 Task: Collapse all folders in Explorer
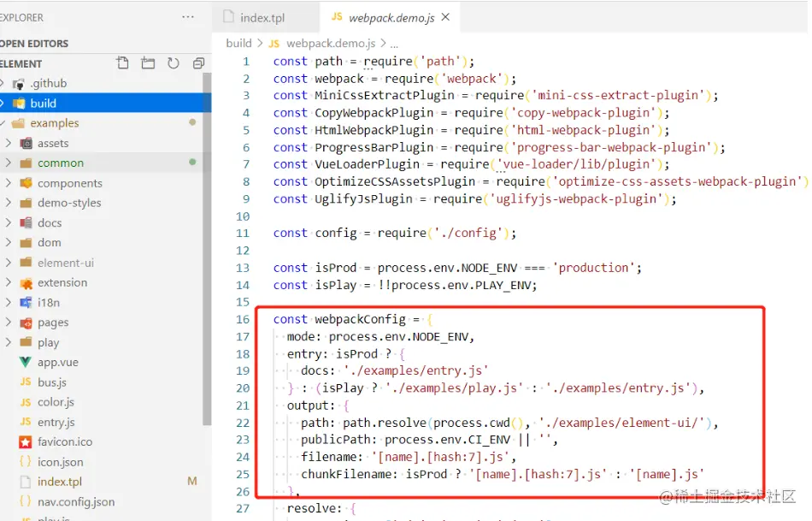[198, 63]
